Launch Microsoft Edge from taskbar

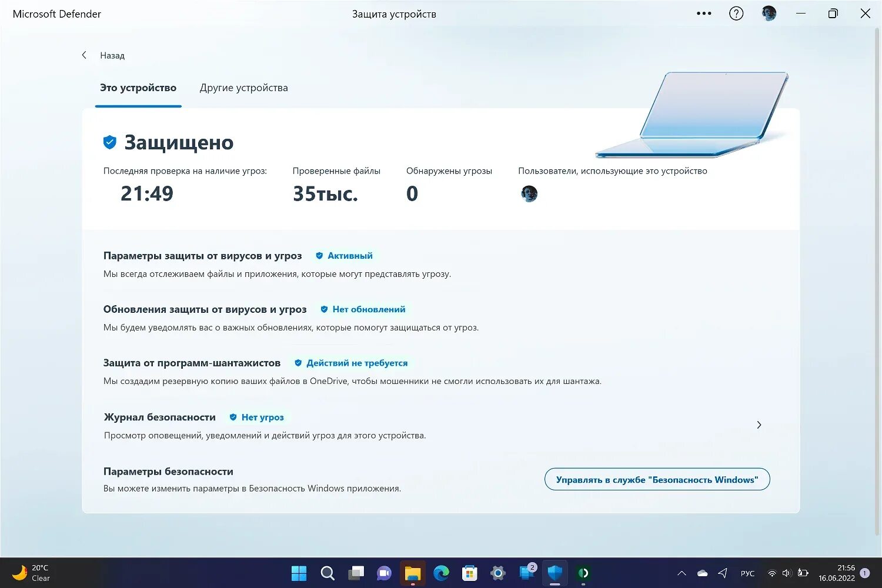pos(441,573)
